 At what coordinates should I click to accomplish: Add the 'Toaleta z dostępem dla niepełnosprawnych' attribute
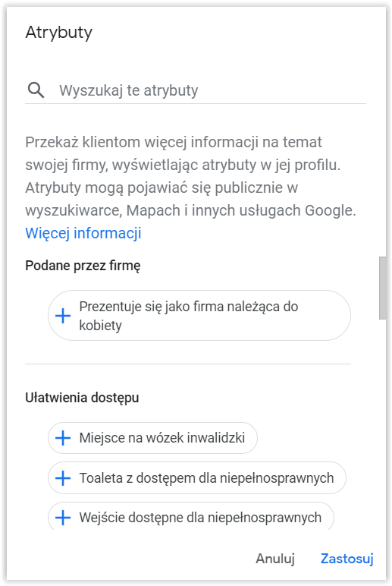pyautogui.click(x=197, y=478)
